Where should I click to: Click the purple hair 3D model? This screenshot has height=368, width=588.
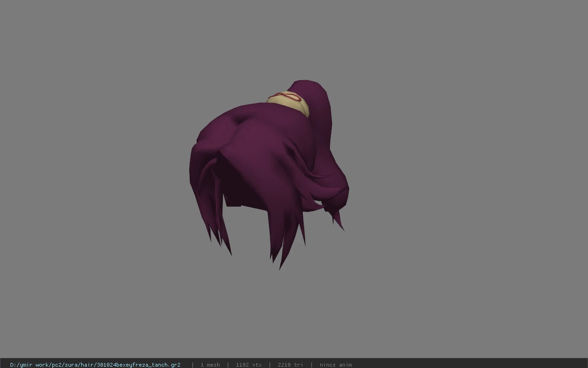click(269, 175)
